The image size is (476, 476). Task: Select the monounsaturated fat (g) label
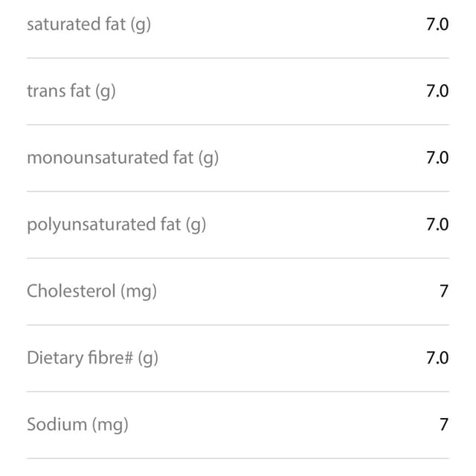123,158
